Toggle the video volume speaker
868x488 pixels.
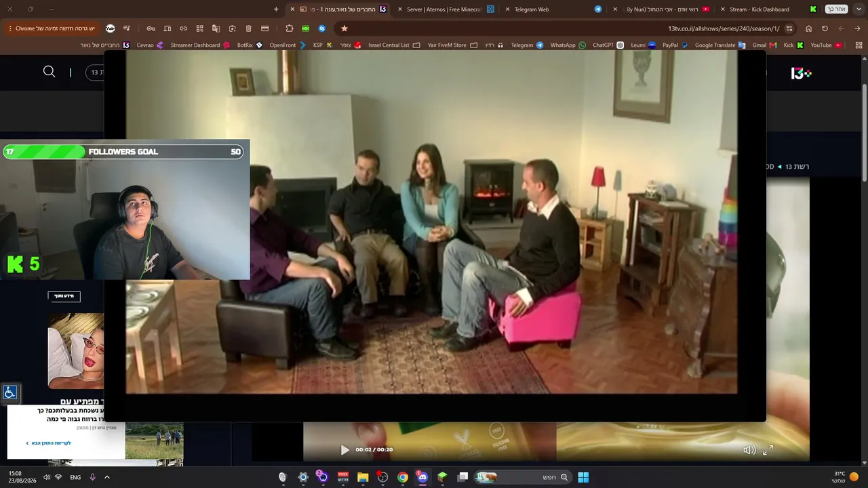pyautogui.click(x=749, y=450)
